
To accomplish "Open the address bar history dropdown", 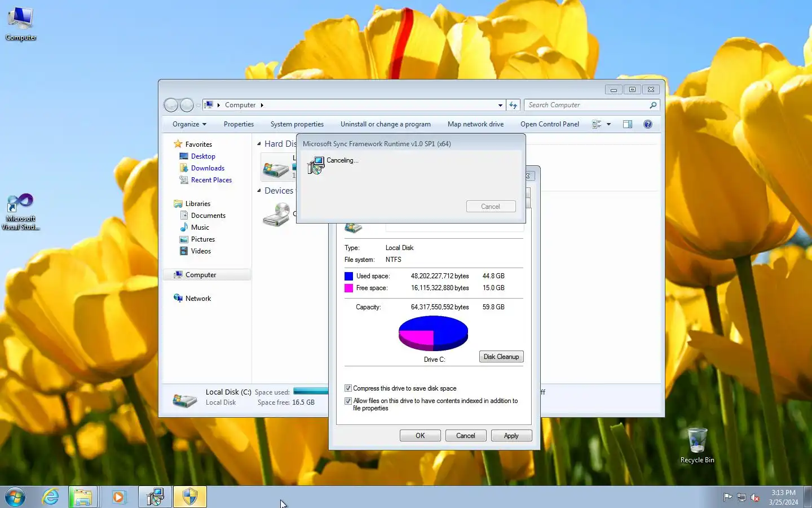I will [x=500, y=105].
